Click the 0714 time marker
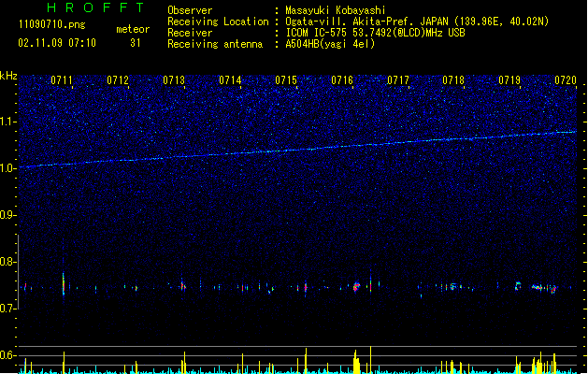 point(230,80)
